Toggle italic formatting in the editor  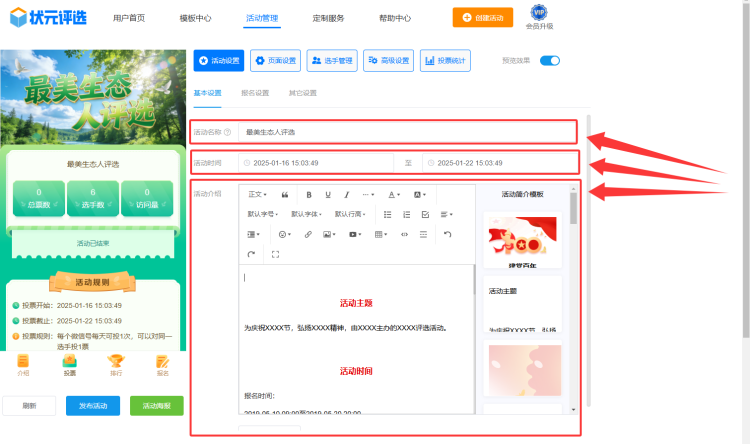[x=346, y=195]
